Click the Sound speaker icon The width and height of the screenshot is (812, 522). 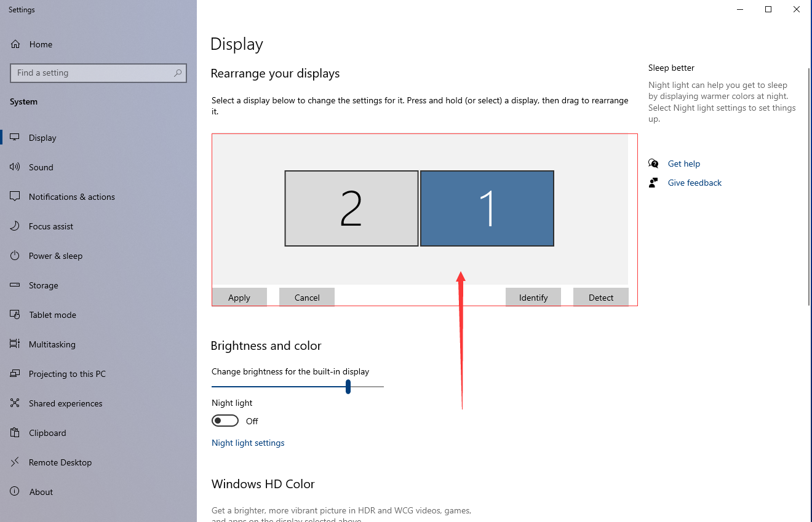click(15, 167)
